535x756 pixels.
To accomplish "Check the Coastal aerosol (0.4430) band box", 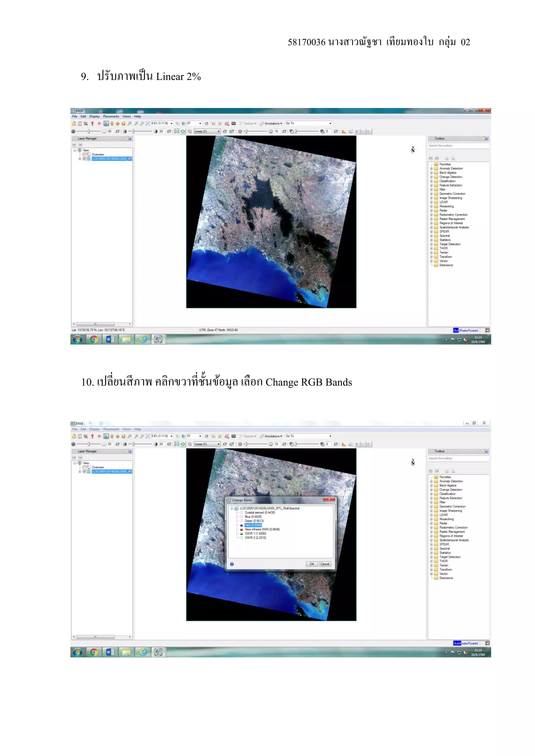I will [x=241, y=513].
